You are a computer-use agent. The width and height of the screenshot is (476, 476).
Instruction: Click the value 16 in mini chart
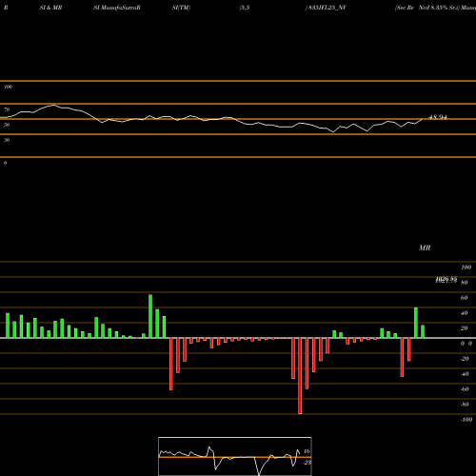click(x=307, y=451)
